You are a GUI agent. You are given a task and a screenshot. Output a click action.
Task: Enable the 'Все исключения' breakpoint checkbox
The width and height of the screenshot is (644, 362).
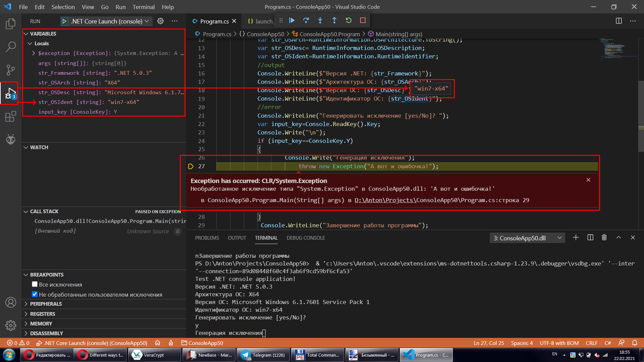[35, 284]
